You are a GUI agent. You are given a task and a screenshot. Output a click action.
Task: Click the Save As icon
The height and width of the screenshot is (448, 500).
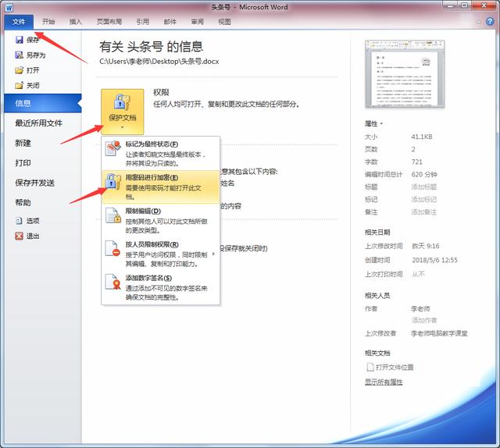19,55
